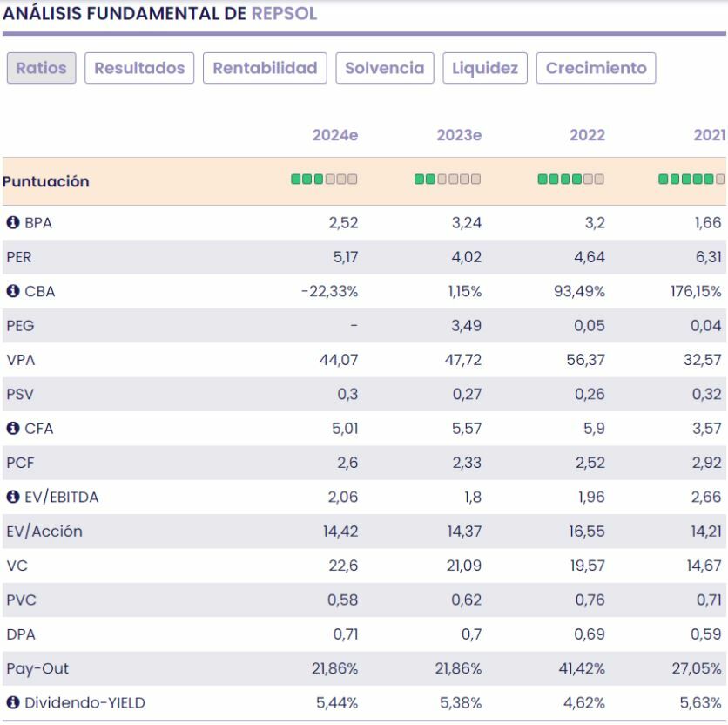Open the Liquidez tab
The image size is (728, 725).
point(485,68)
